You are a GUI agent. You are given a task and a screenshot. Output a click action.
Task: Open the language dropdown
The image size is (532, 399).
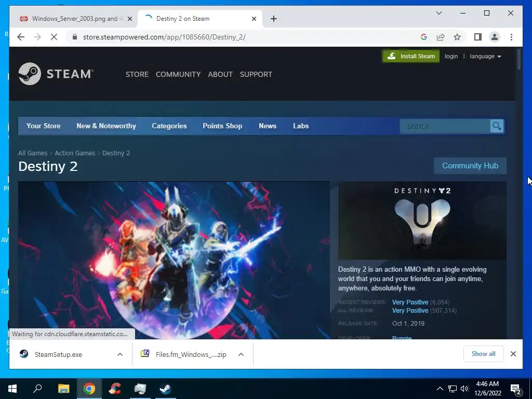click(x=485, y=56)
